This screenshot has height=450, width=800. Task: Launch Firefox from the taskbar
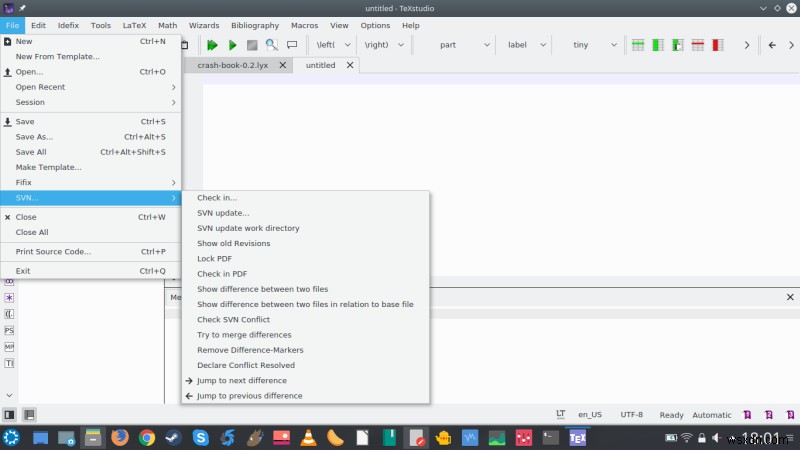coord(120,437)
